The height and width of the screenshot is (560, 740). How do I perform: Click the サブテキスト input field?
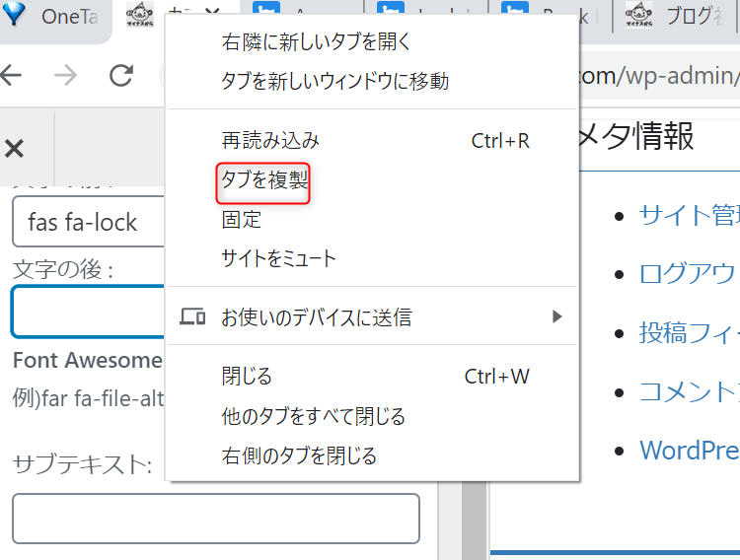[x=216, y=519]
